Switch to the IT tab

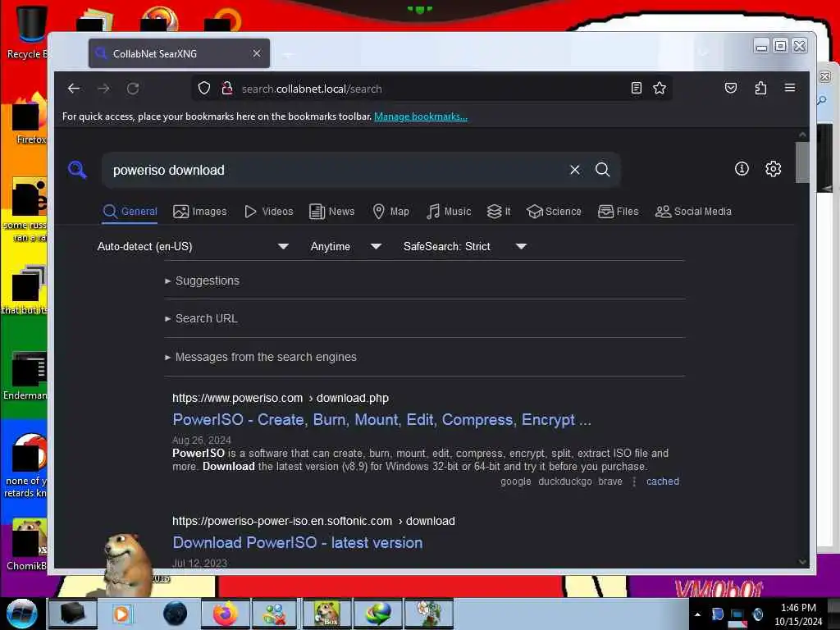499,211
